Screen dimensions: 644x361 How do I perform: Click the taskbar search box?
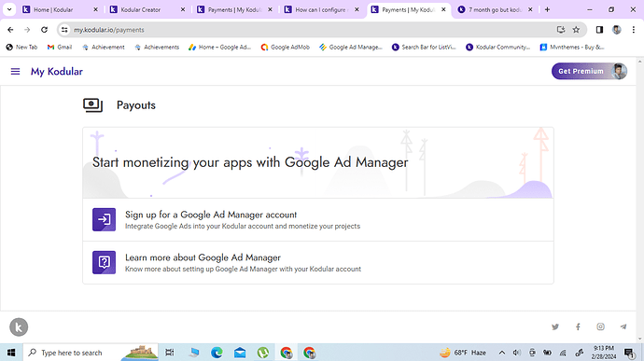91,353
